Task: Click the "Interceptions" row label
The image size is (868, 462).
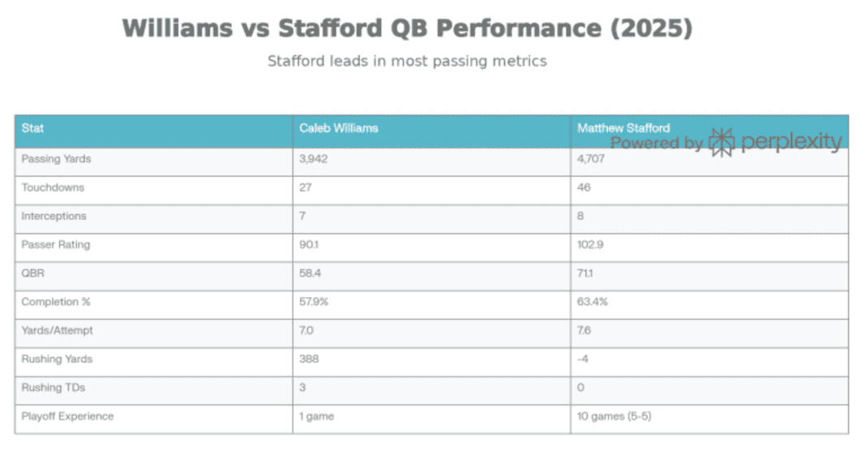Action: tap(54, 217)
